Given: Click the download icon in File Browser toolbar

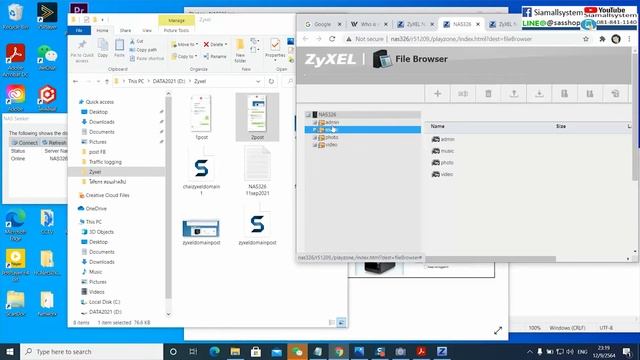Looking at the screenshot, I should click(x=539, y=94).
